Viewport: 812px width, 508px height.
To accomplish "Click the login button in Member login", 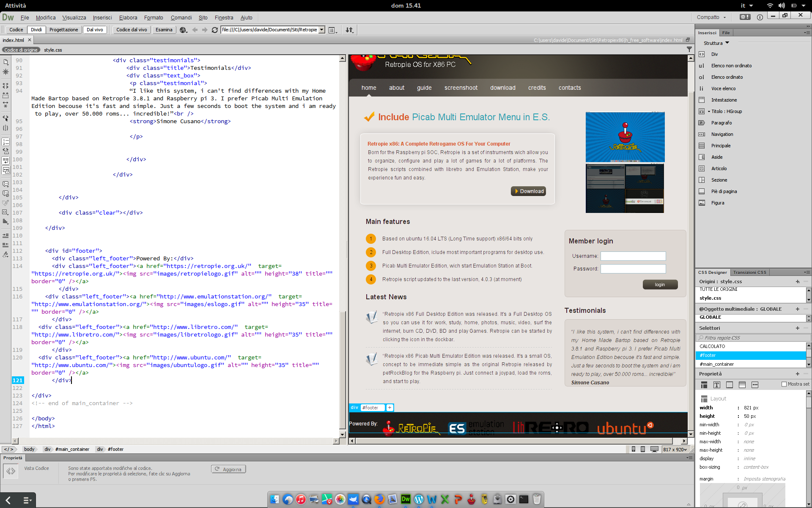I will [660, 284].
